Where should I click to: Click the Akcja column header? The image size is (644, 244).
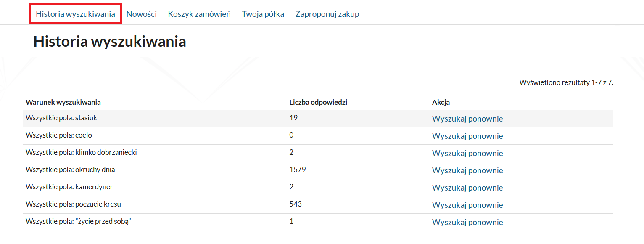pyautogui.click(x=441, y=102)
